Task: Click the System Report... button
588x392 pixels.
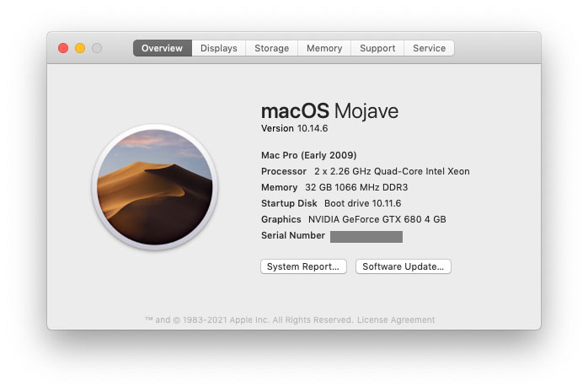Action: point(303,266)
